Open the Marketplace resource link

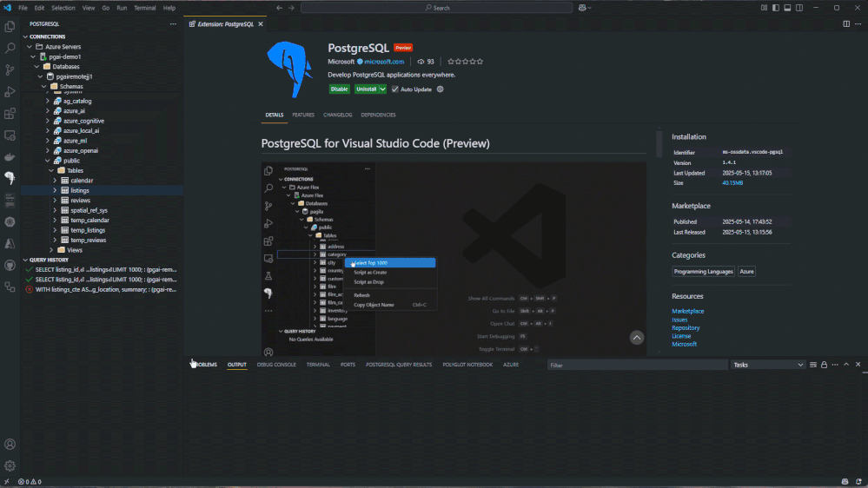pos(688,312)
